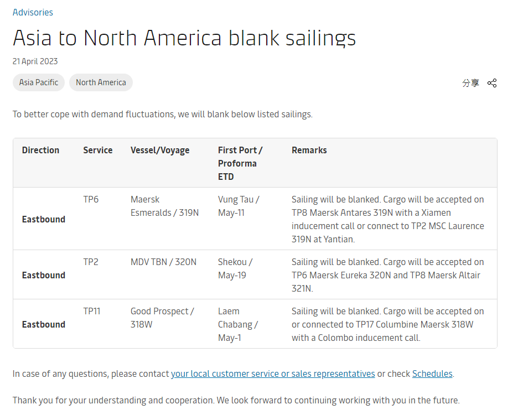Click the share icon
This screenshot has height=420, width=518.
pyautogui.click(x=492, y=83)
